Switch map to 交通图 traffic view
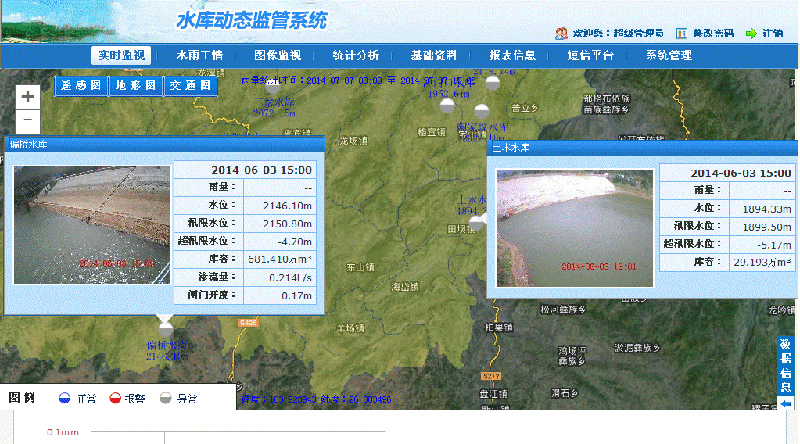This screenshot has width=800, height=444. [x=190, y=86]
